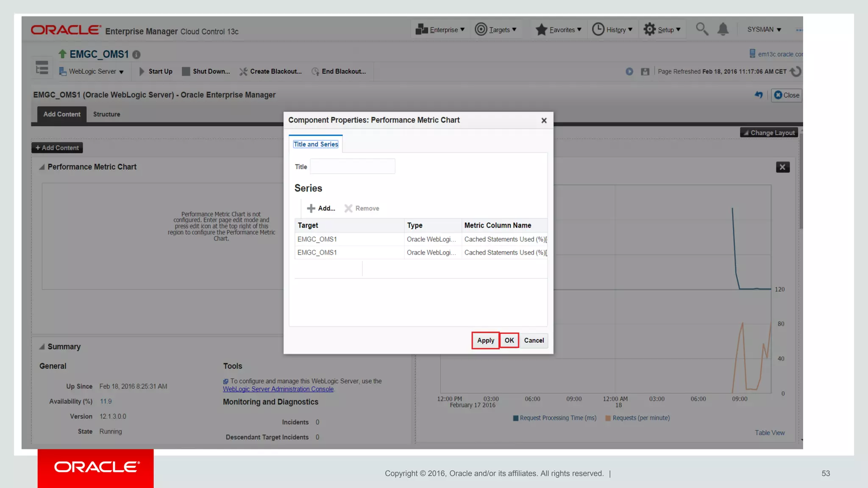Screen dimensions: 868x488
Task: Click the search magnifier icon
Action: point(702,29)
